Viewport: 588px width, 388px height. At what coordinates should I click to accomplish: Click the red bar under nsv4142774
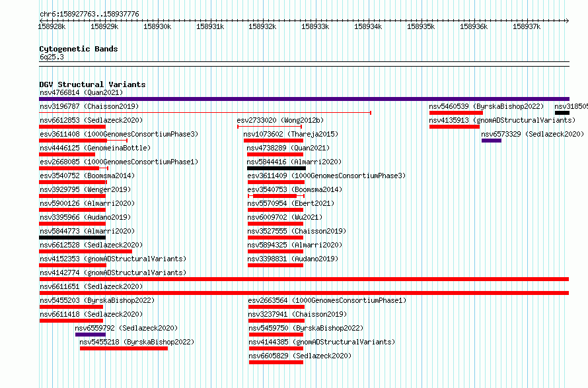click(304, 279)
